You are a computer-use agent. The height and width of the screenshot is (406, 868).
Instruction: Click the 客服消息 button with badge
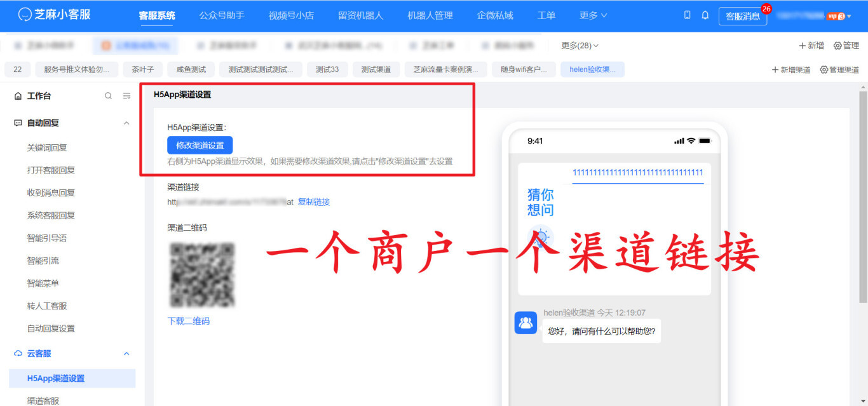pos(742,17)
